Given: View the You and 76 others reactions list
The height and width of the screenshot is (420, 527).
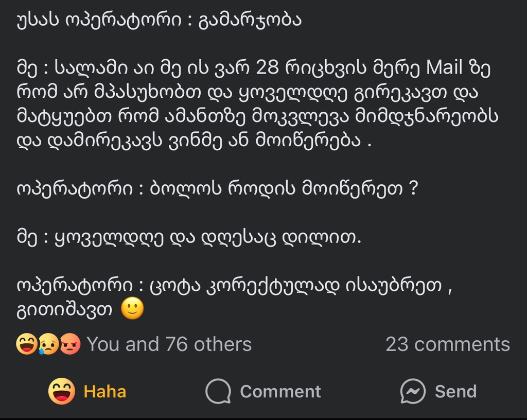Looking at the screenshot, I should [x=169, y=344].
